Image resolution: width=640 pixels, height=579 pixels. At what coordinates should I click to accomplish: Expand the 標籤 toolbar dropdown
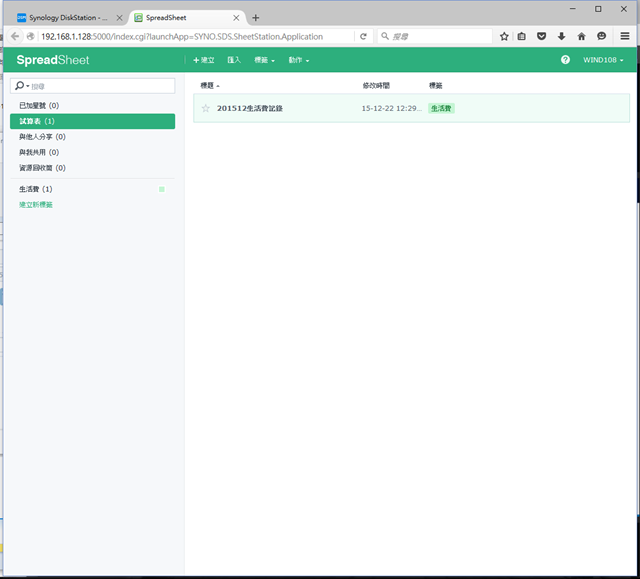(264, 60)
